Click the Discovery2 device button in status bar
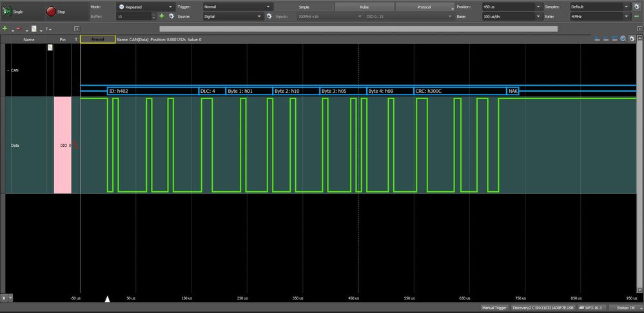This screenshot has height=313, width=644. [543, 308]
